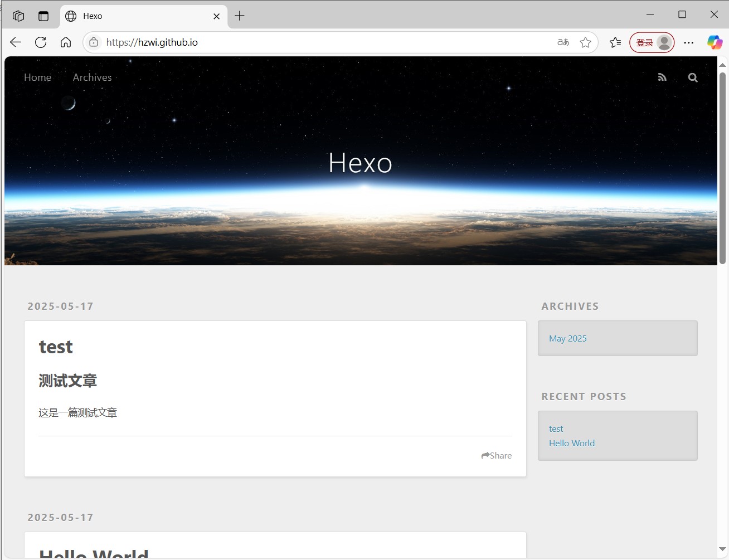Click the scrollbar up arrow
Screen dimensions: 729x560
(722, 64)
